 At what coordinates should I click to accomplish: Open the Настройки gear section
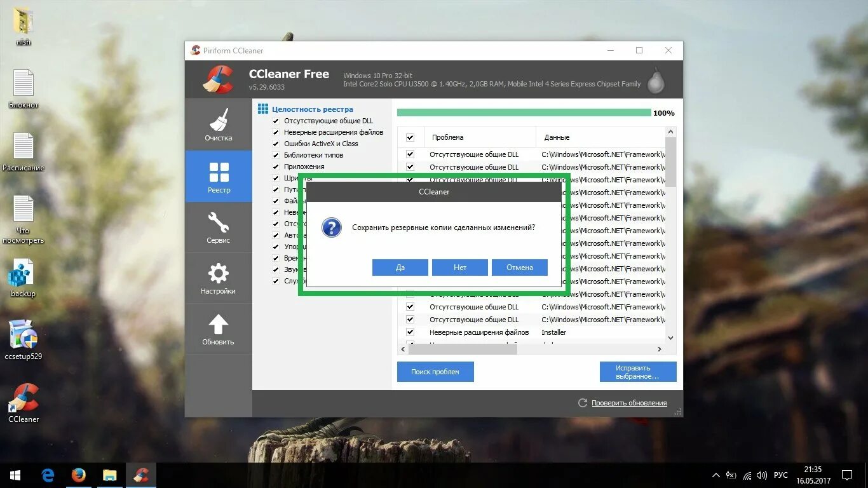(x=218, y=278)
